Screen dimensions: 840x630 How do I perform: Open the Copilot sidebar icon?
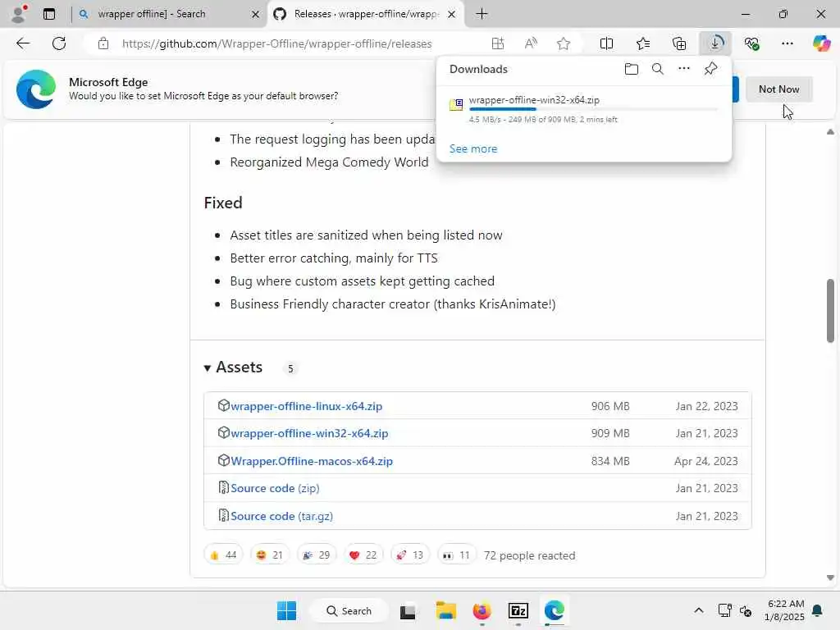[x=821, y=43]
